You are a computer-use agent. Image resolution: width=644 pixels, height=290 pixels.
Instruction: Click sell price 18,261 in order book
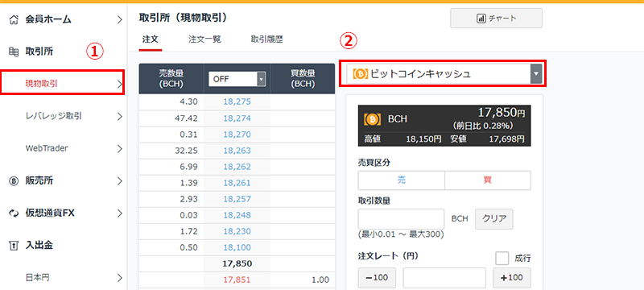(237, 183)
